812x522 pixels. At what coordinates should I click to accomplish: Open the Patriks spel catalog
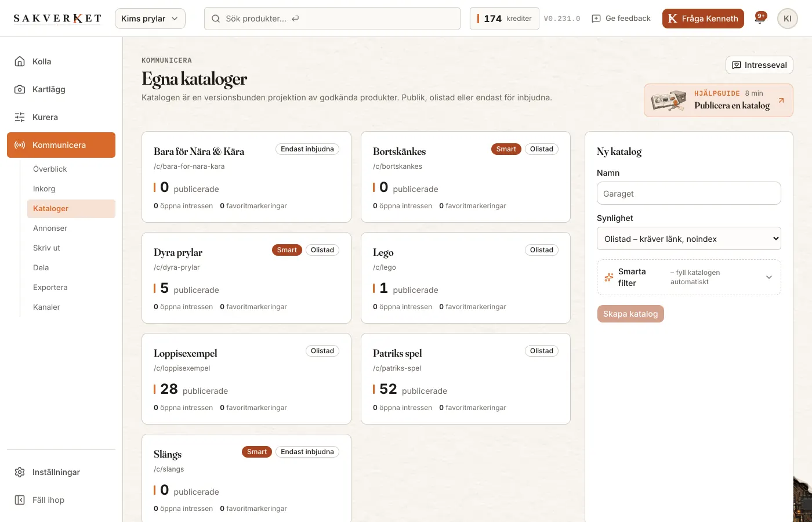click(466, 379)
